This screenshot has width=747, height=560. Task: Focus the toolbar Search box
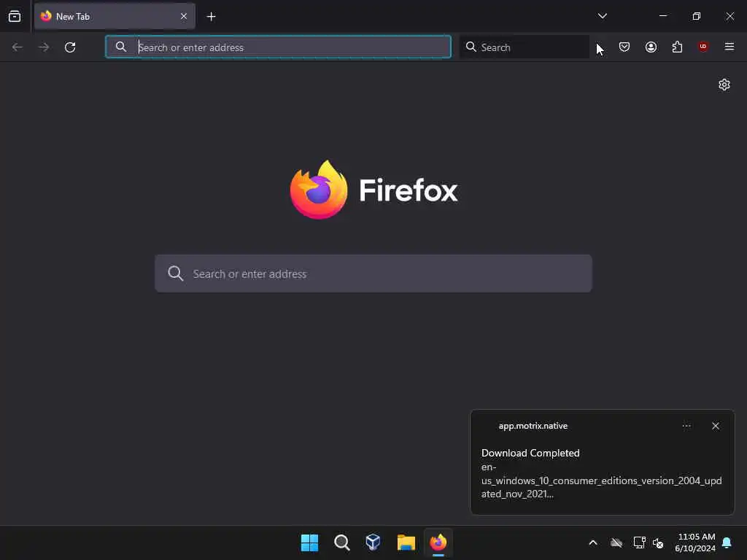524,47
